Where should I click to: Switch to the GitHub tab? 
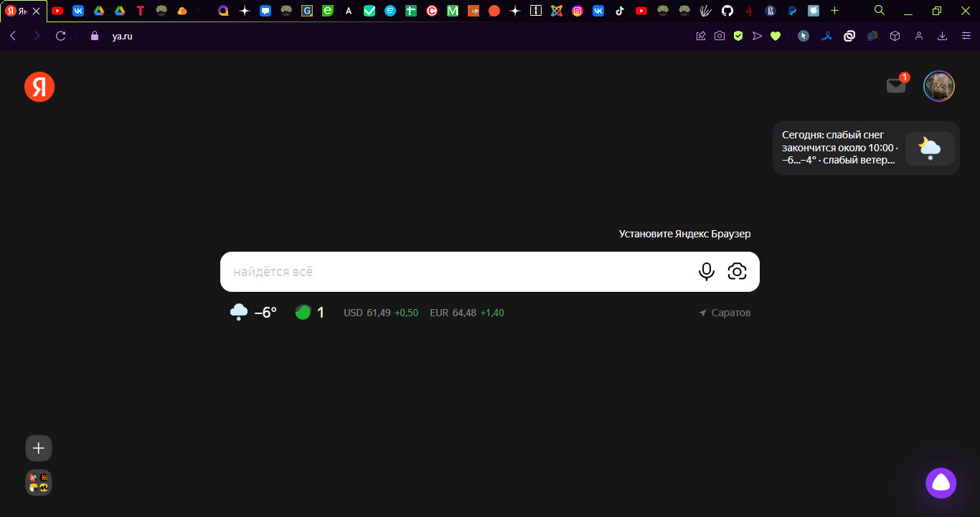(x=727, y=11)
